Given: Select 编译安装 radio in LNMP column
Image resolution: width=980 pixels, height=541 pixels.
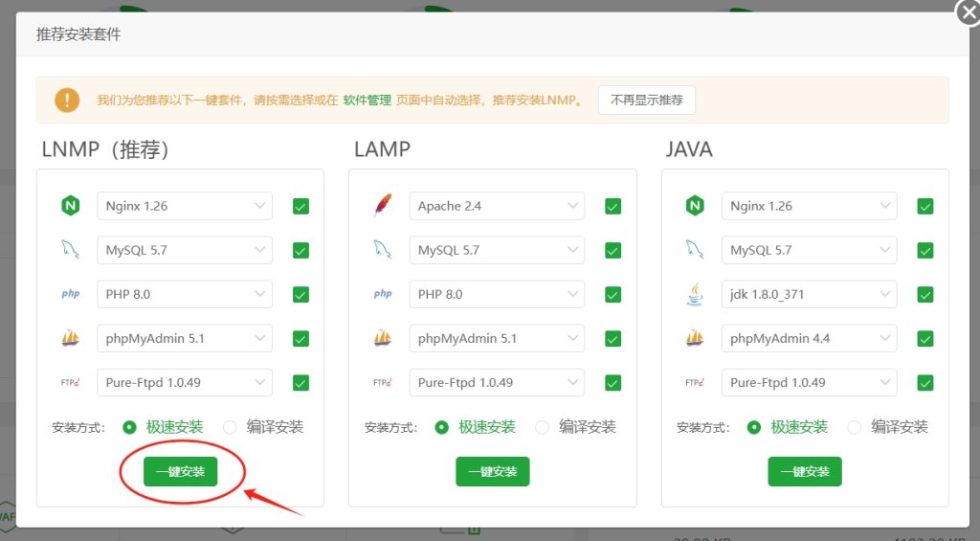Looking at the screenshot, I should (230, 427).
